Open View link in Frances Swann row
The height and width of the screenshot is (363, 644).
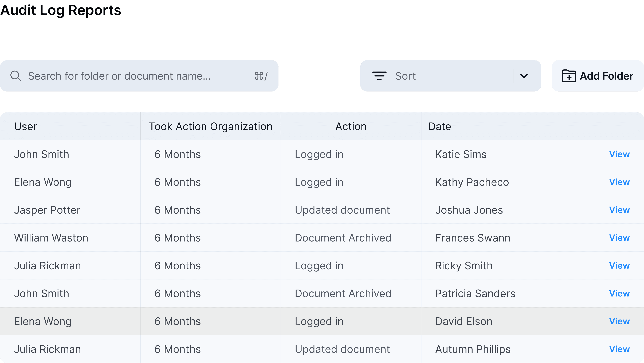point(619,238)
